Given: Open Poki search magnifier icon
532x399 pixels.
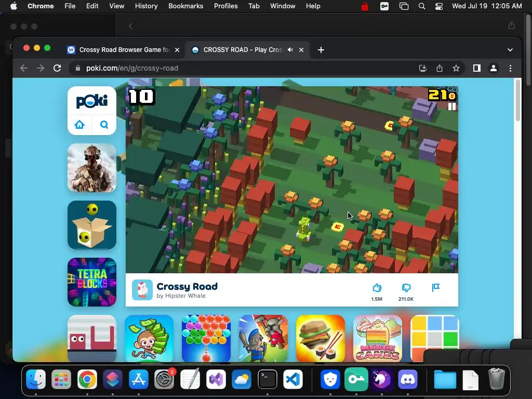Looking at the screenshot, I should point(104,125).
